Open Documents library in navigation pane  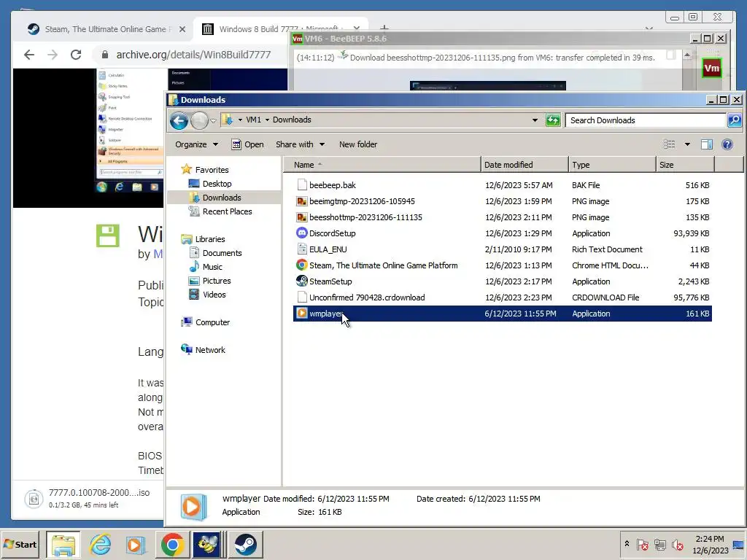(x=222, y=253)
